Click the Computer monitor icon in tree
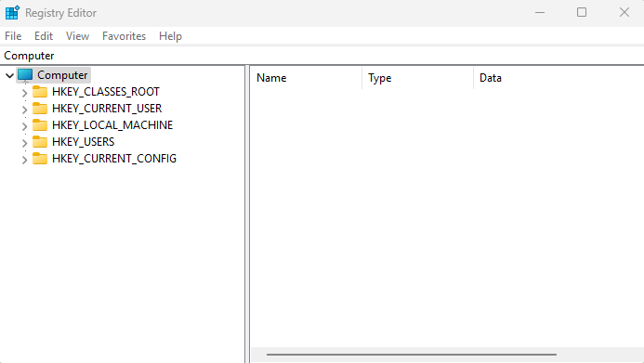The width and height of the screenshot is (644, 363). (x=25, y=75)
